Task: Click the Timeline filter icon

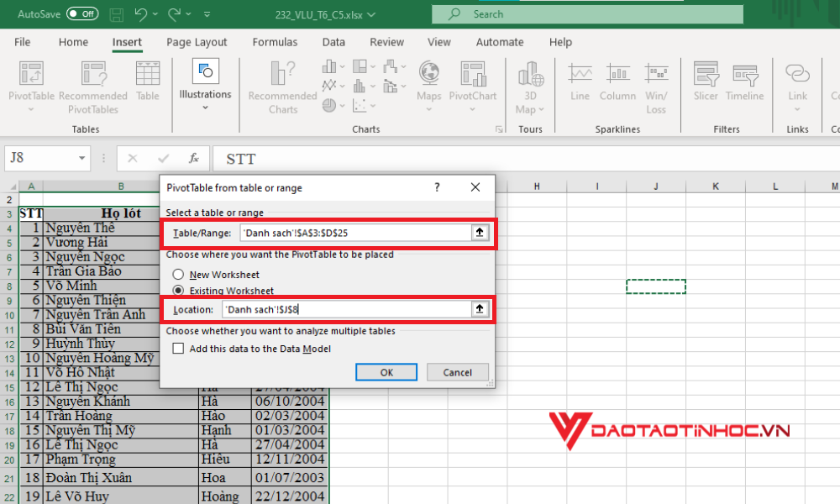Action: click(745, 76)
